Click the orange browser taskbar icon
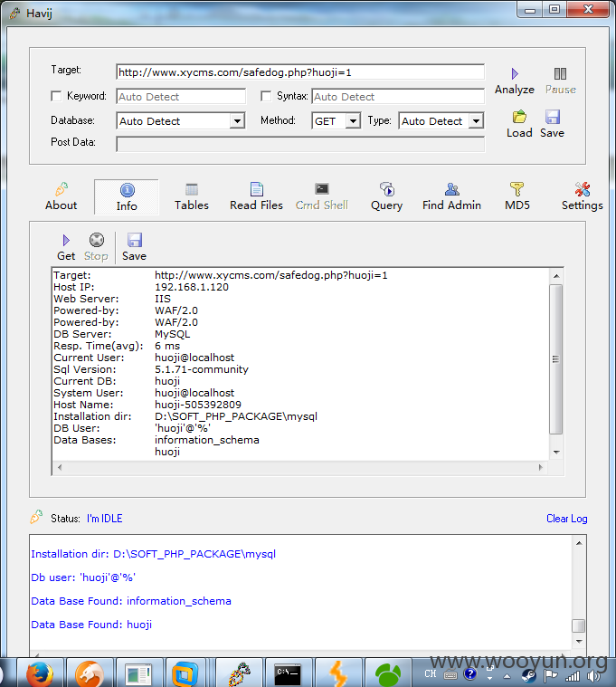Screen dimensions: 616x687 pyautogui.click(x=90, y=673)
